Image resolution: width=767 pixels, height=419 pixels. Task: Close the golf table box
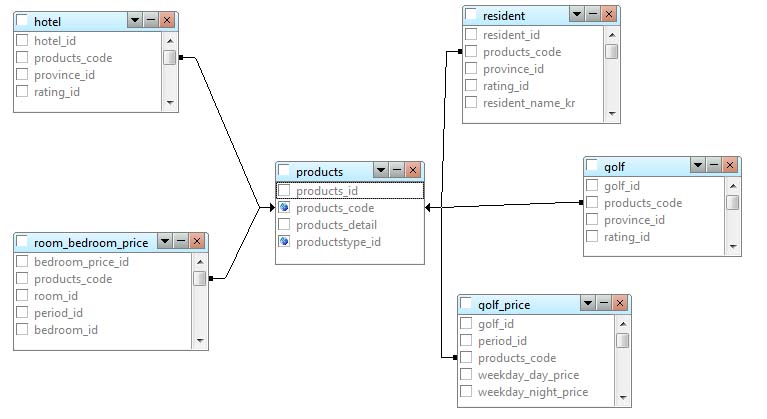coord(730,165)
